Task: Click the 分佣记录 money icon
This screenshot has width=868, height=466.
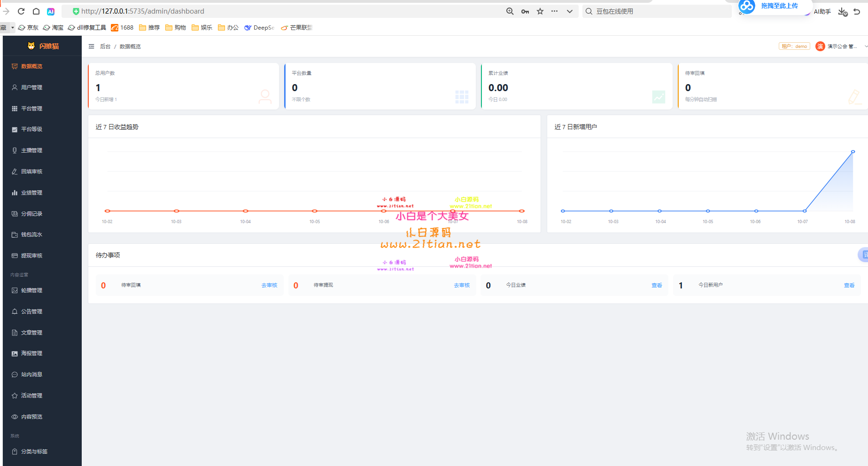Action: 15,214
